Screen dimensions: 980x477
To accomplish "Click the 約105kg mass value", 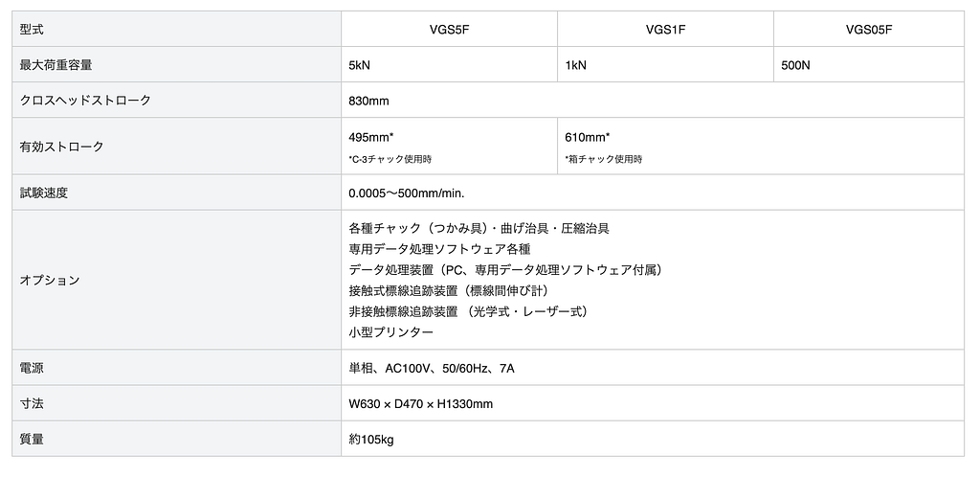I will tap(372, 439).
